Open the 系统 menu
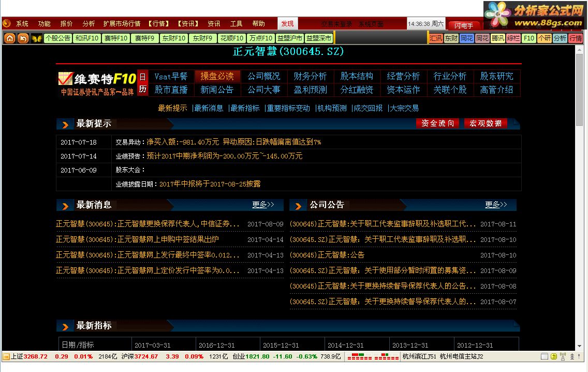This screenshot has height=372, width=588. (22, 24)
